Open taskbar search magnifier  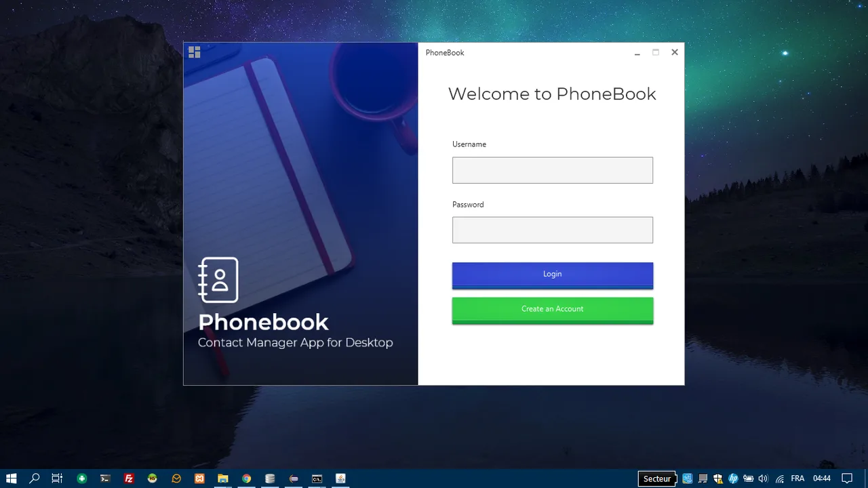(35, 479)
